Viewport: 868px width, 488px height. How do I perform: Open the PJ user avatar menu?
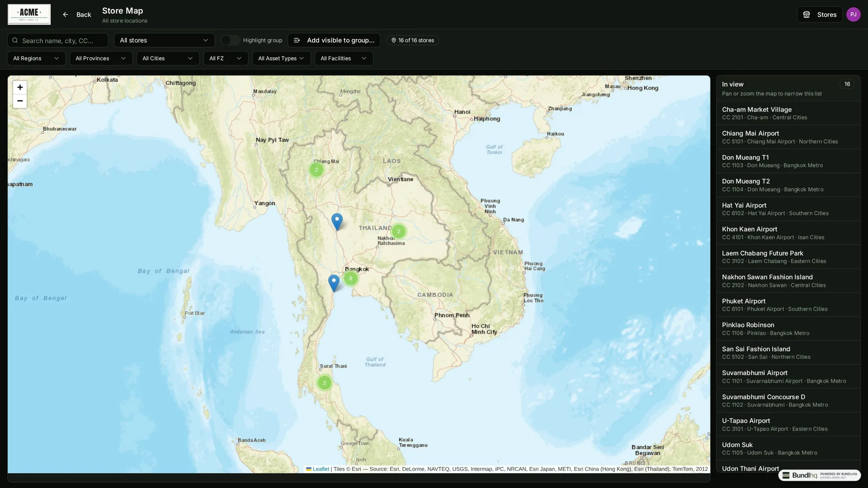pos(853,14)
